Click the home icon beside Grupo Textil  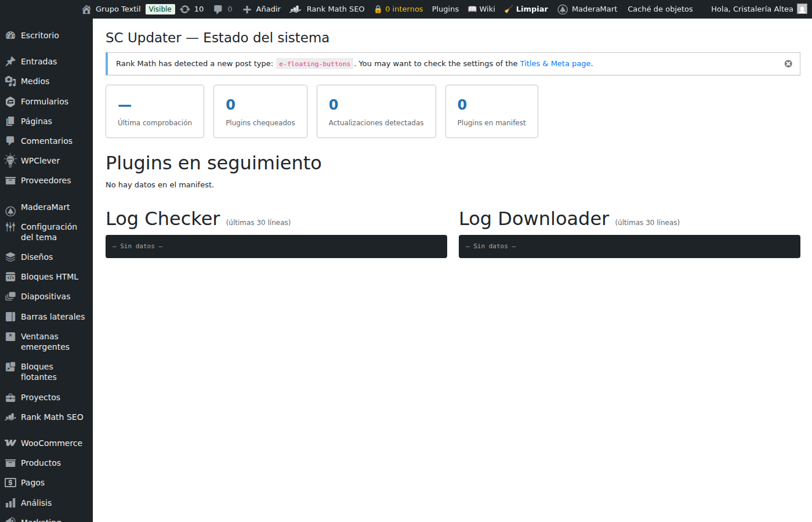tap(86, 9)
